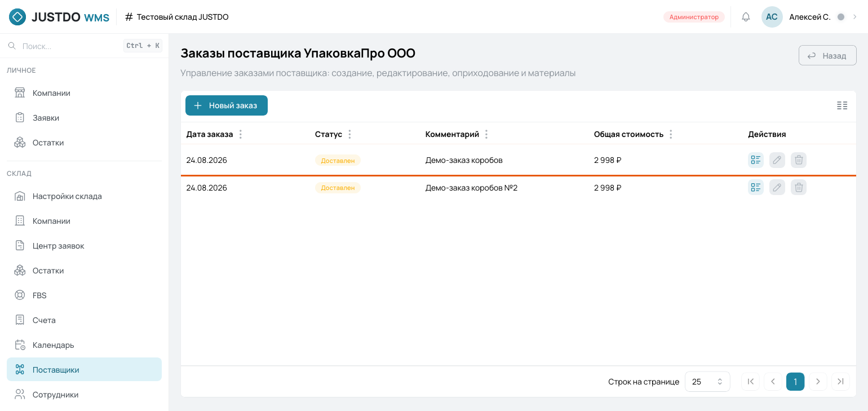Open rows per page dropdown
868x411 pixels.
[x=707, y=382]
